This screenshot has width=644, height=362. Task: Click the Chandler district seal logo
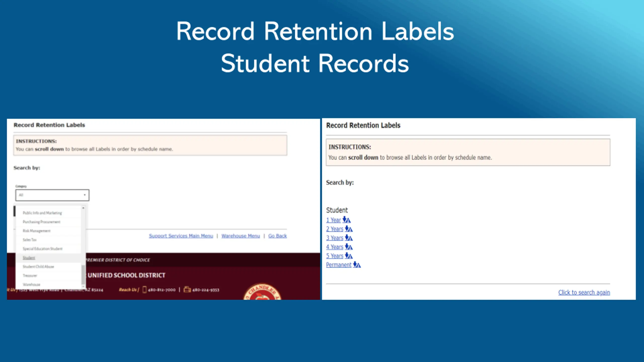pyautogui.click(x=262, y=292)
